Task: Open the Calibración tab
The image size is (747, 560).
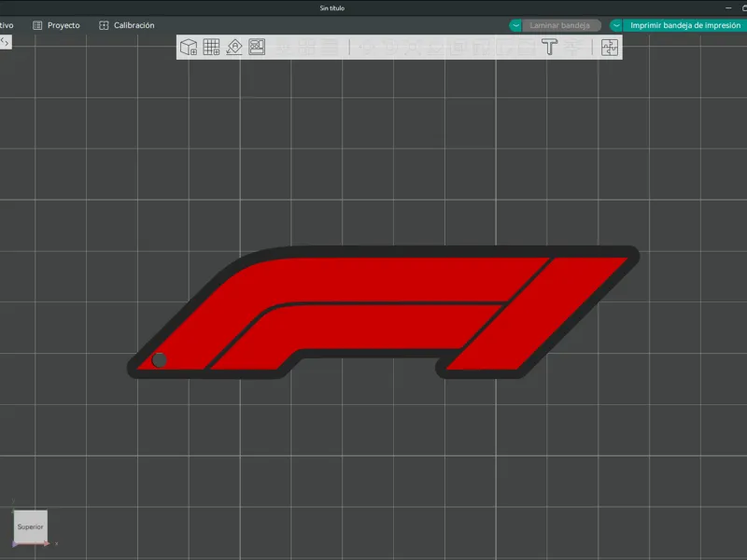Action: [127, 25]
